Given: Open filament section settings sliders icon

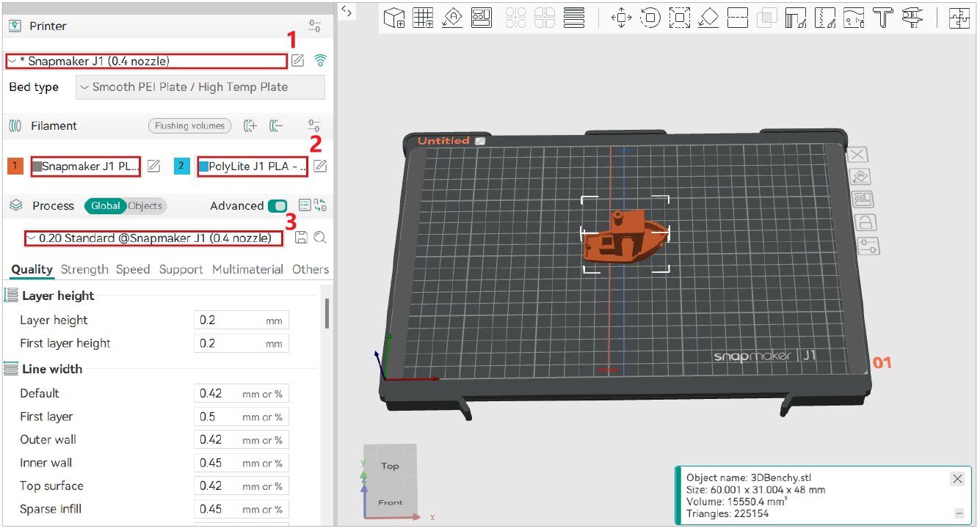Looking at the screenshot, I should (315, 126).
